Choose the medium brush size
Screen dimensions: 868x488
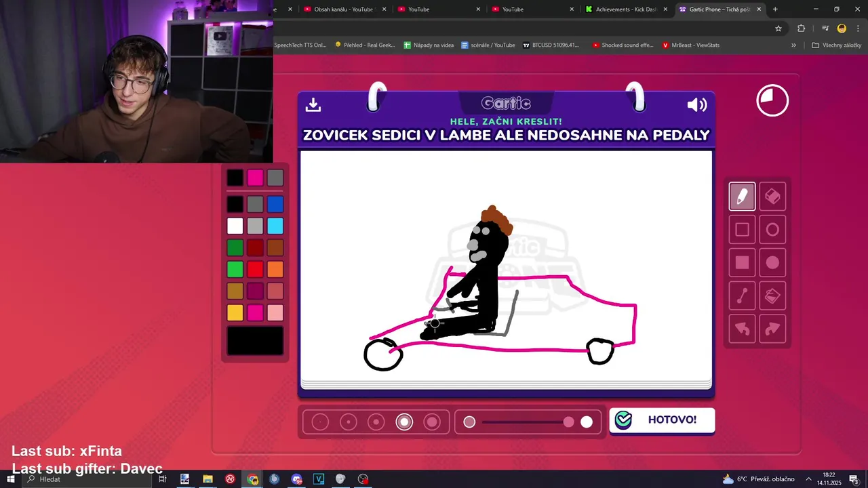(376, 422)
